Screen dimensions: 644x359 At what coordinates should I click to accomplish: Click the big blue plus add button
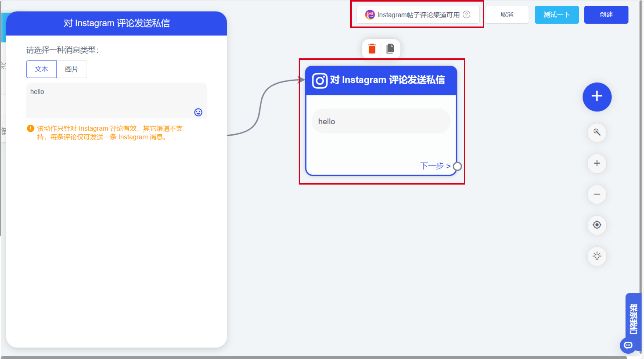[x=597, y=97]
